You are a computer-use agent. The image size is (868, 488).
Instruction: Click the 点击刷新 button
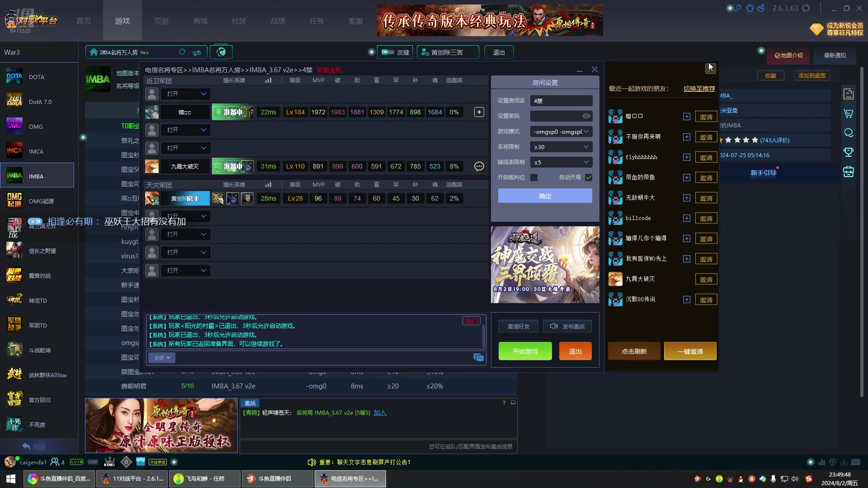pyautogui.click(x=634, y=351)
